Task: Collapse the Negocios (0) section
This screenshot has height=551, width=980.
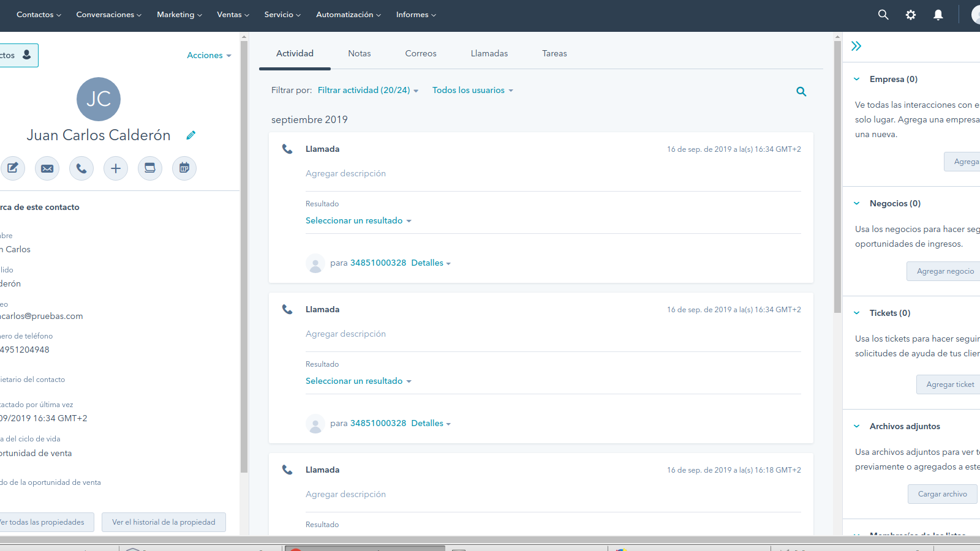Action: click(x=857, y=203)
